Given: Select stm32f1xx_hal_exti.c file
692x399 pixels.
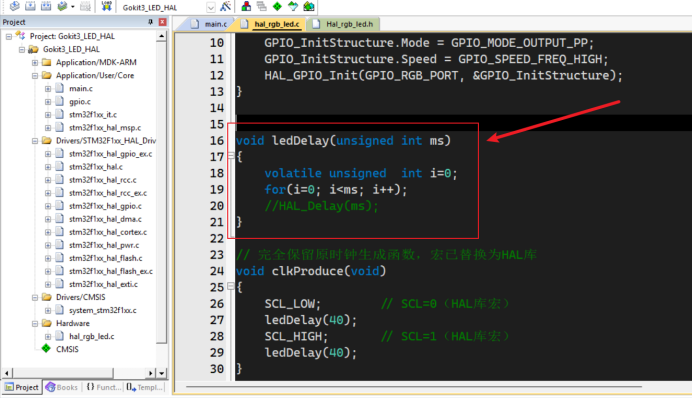Looking at the screenshot, I should (103, 285).
